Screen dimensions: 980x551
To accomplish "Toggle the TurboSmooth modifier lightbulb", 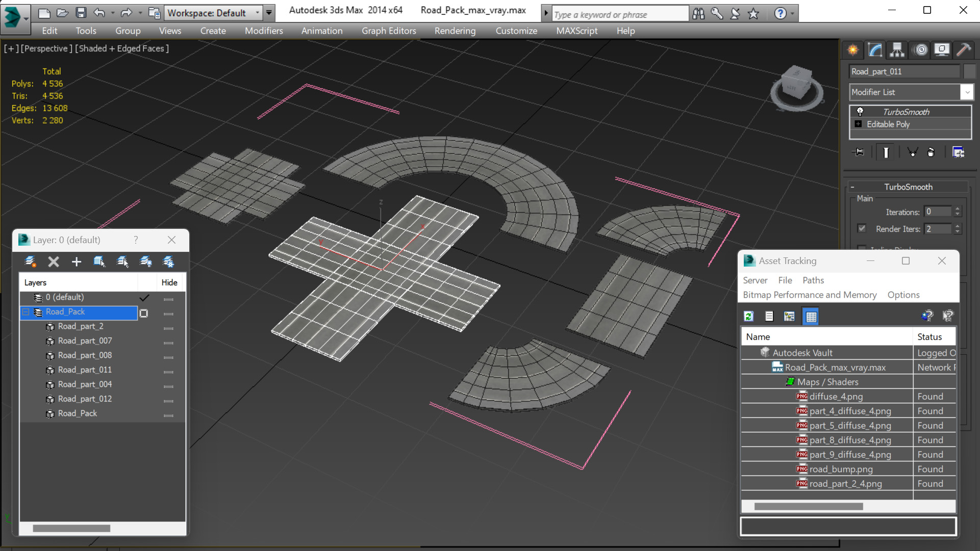I will point(860,112).
